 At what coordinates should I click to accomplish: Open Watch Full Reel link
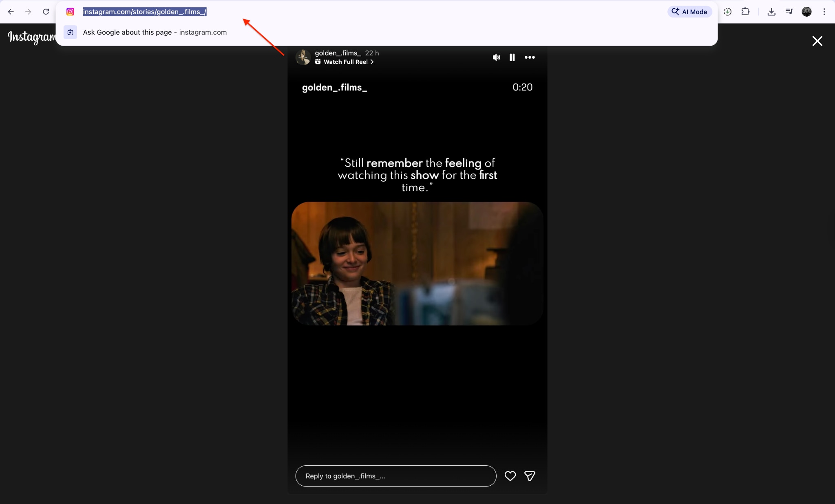(x=345, y=62)
